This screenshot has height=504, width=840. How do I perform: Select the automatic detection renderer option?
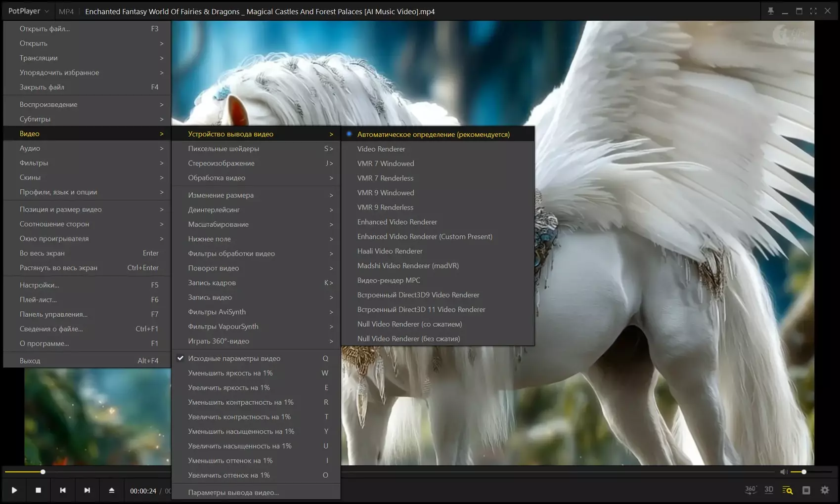tap(433, 134)
